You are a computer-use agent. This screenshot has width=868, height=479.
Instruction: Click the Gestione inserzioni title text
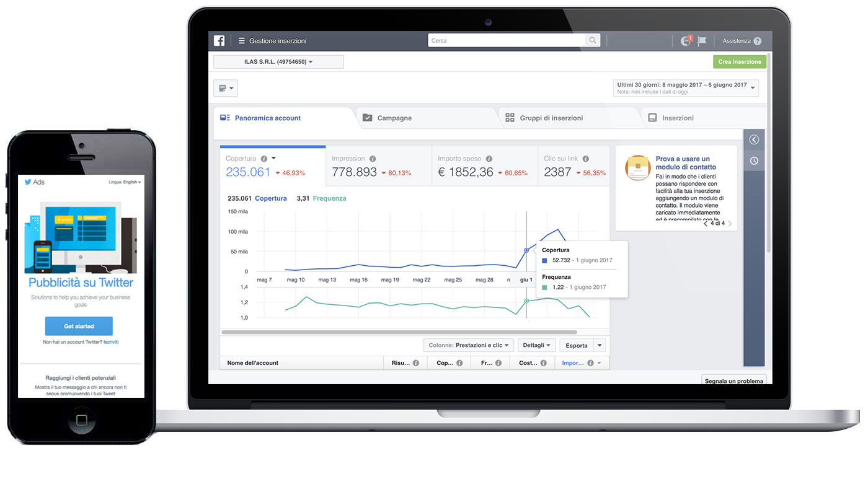pos(278,41)
